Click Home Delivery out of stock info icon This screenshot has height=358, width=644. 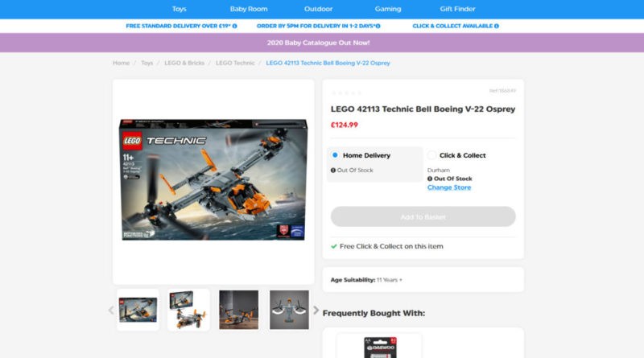(333, 171)
